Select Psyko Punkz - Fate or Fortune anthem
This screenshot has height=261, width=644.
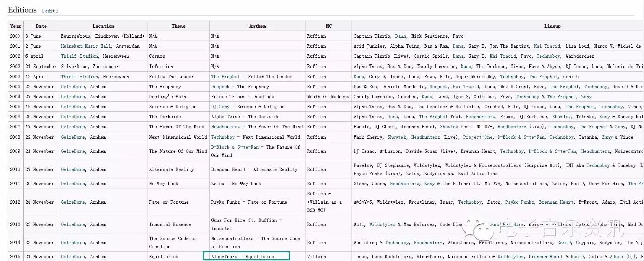[x=258, y=202]
